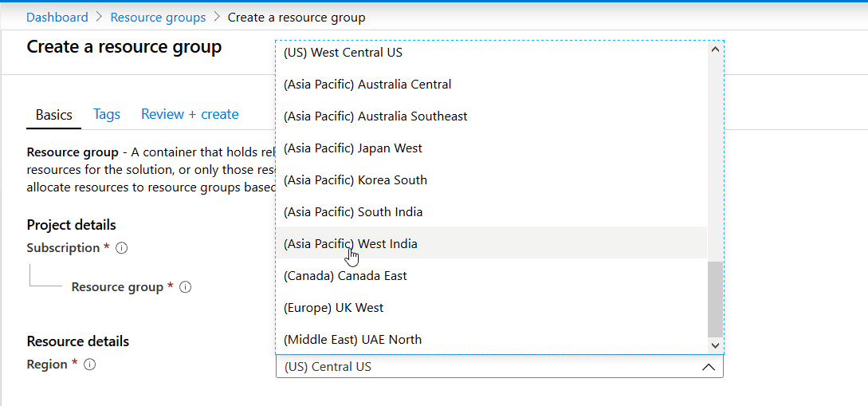This screenshot has width=868, height=406.
Task: Choose (Asia Pacific) South India
Action: tap(491, 211)
